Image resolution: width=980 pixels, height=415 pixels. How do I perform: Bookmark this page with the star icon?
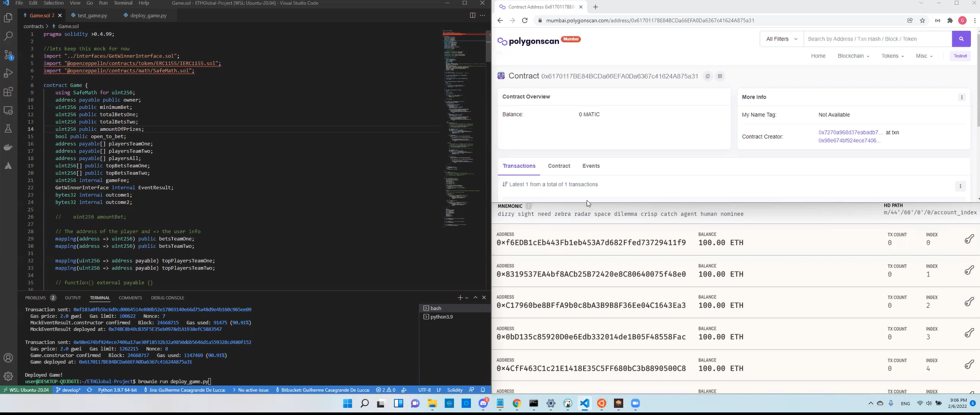pyautogui.click(x=923, y=21)
